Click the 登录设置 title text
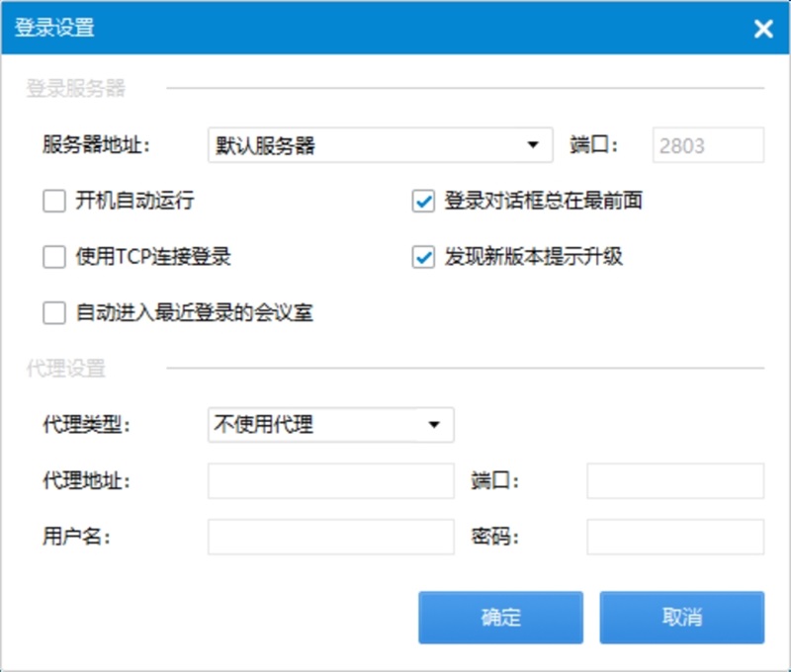The height and width of the screenshot is (672, 791). point(54,28)
